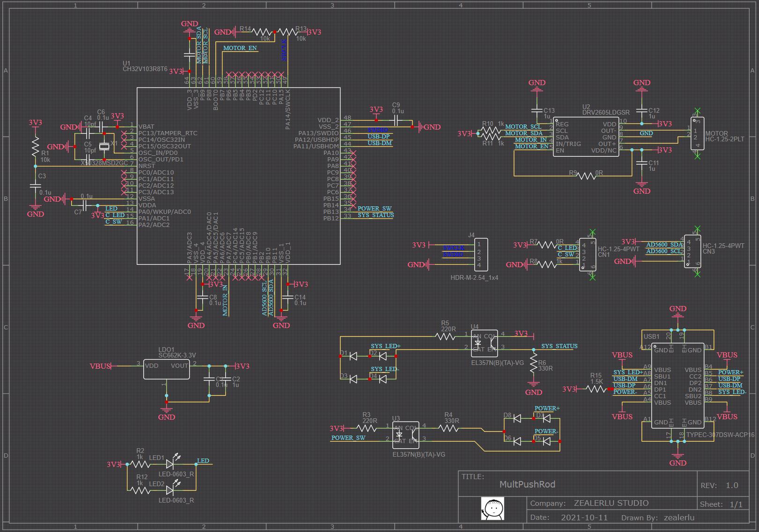759x532 pixels.
Task: Click the D8 diode symbol
Action: pos(517,418)
